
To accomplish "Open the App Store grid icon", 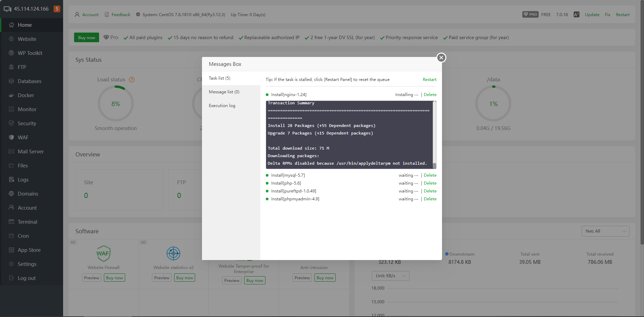I will click(x=11, y=250).
